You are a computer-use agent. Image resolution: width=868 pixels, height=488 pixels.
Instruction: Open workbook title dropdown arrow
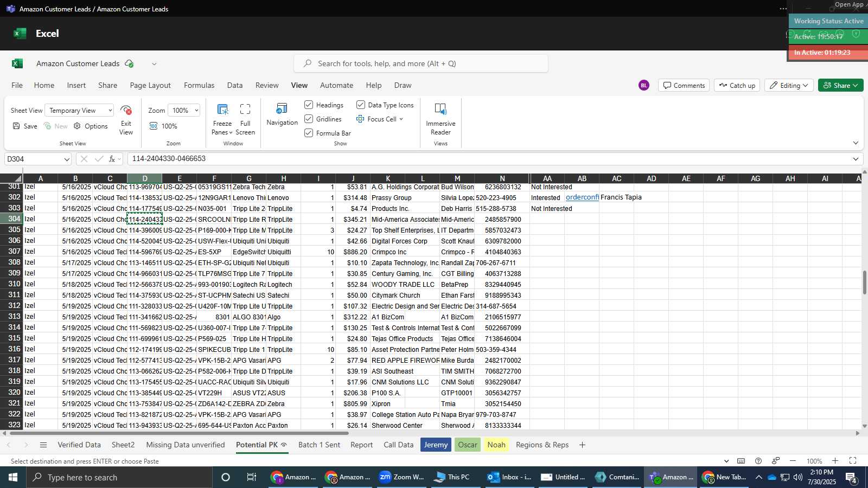tap(154, 63)
